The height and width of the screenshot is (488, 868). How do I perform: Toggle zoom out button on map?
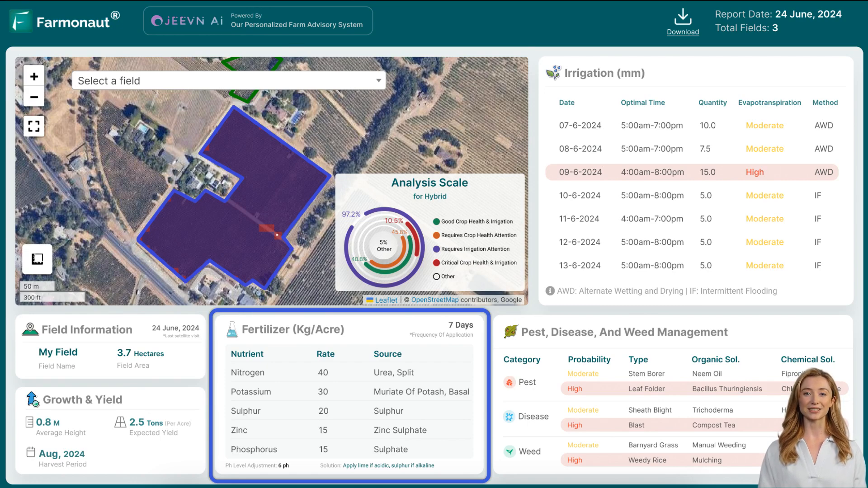[34, 97]
